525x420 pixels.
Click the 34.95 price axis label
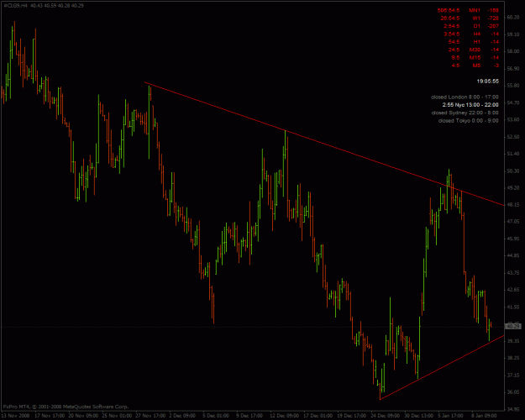coord(513,409)
